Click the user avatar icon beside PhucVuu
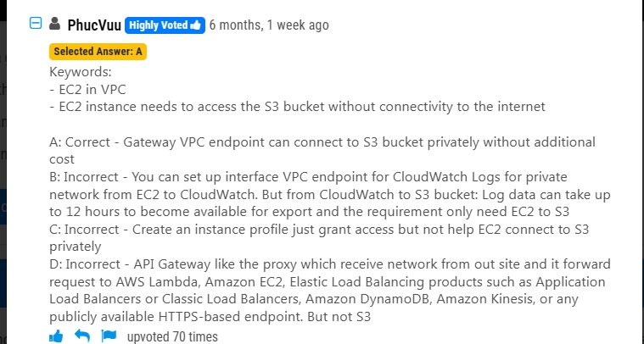This screenshot has height=344, width=644. point(54,24)
